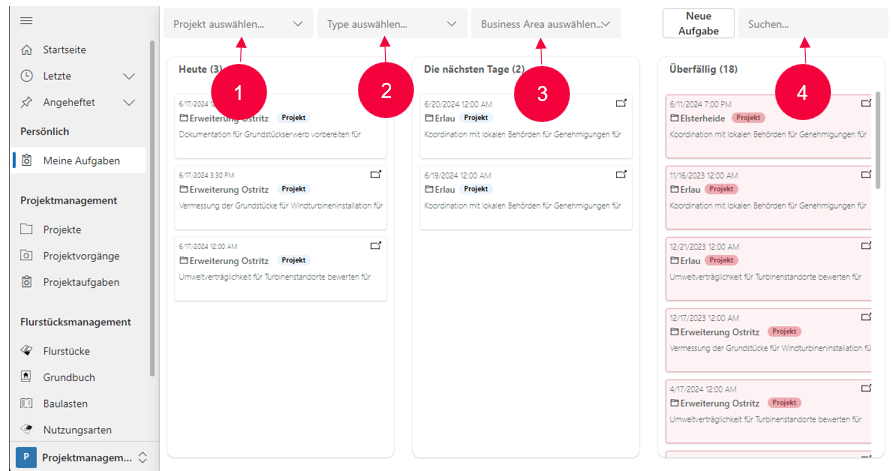Open Erweiterung Ostritz task at 3:30 PM
The width and height of the screenshot is (891, 471).
pos(222,188)
